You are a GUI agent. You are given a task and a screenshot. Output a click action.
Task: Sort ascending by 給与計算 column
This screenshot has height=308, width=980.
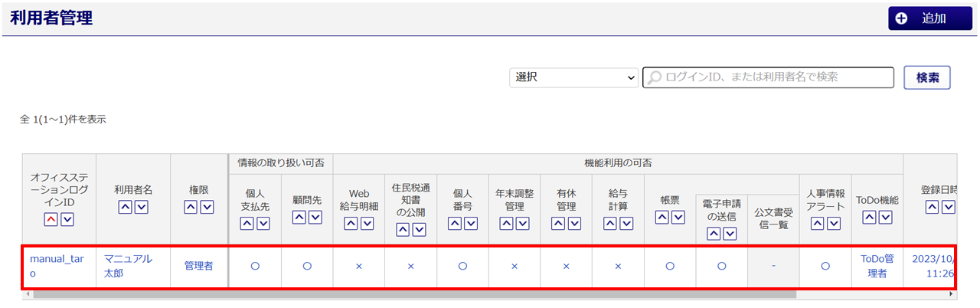(610, 223)
